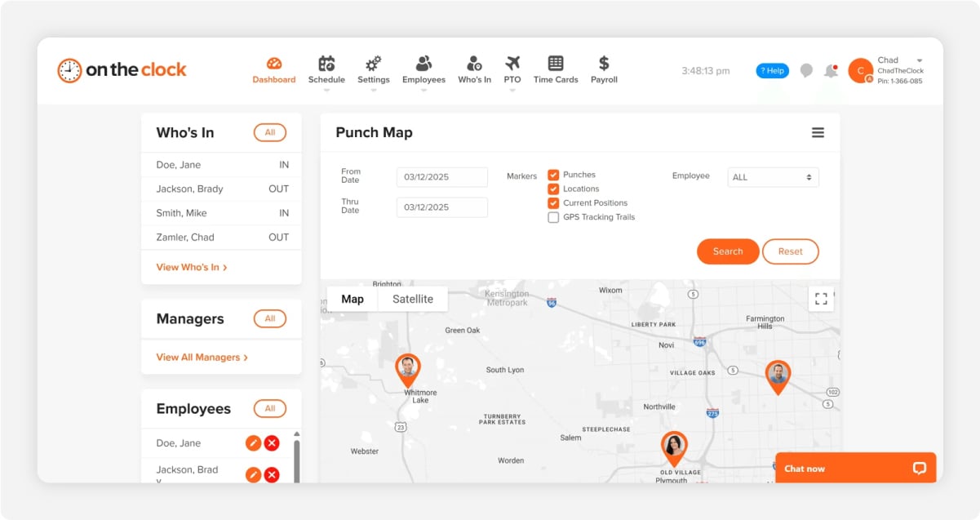The image size is (980, 520).
Task: Select Jackson, Brady in Who's In list
Action: tap(222, 189)
